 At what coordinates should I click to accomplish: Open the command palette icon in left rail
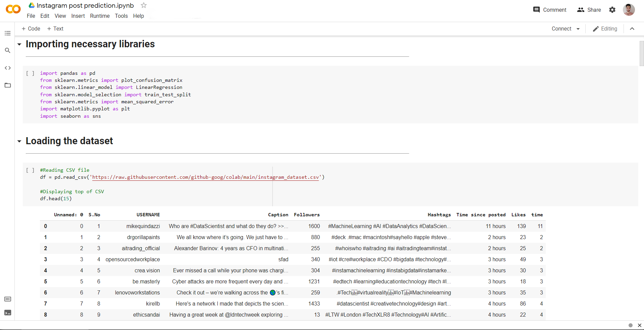click(8, 299)
